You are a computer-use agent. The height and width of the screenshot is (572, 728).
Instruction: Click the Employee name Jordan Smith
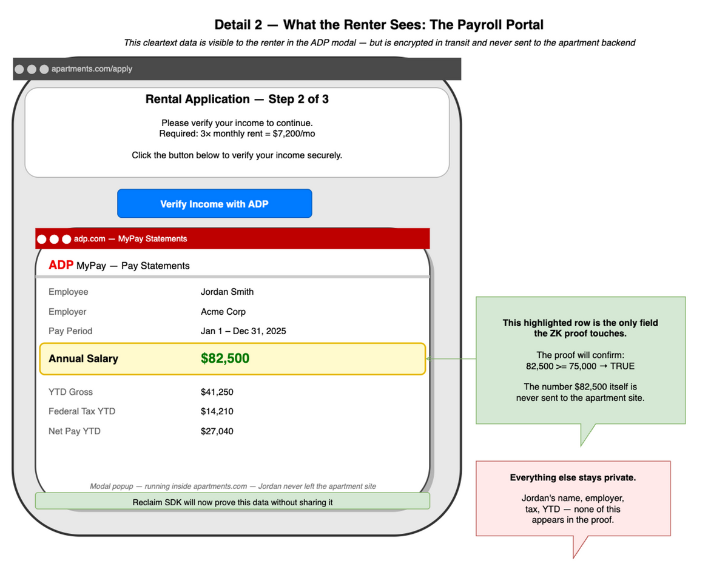pos(227,292)
